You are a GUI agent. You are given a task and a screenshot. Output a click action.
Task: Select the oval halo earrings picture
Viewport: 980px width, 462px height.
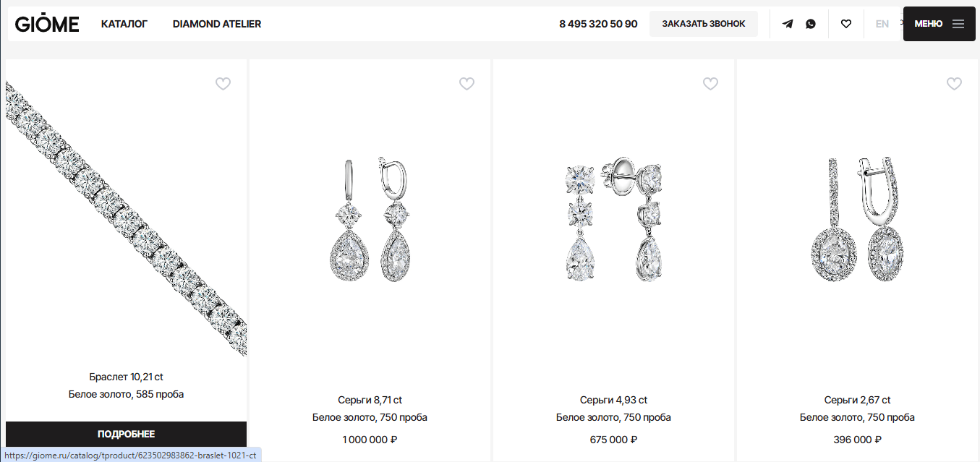tap(857, 220)
